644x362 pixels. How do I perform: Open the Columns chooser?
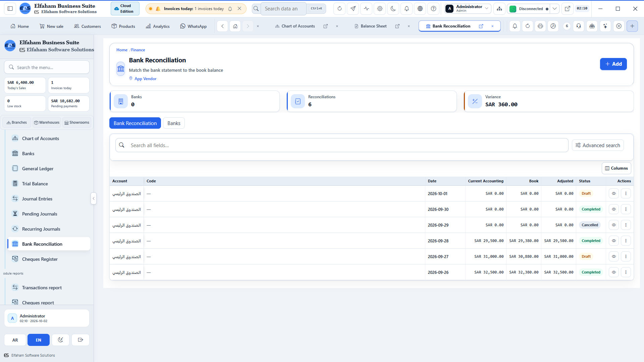616,168
